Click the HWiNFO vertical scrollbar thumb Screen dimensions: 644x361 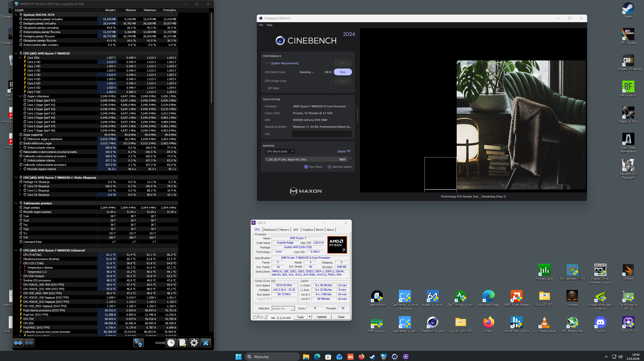pos(211,58)
